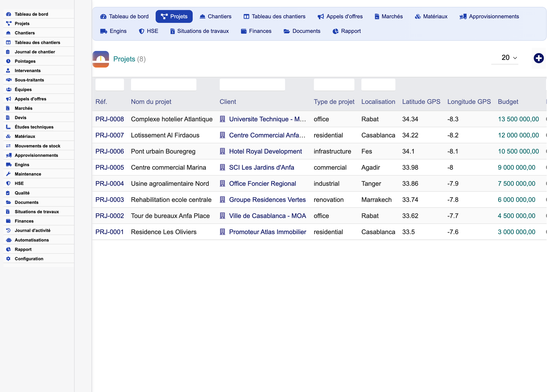Sort by the Nom du projet column header
Viewport: 558px width, 392px height.
151,102
